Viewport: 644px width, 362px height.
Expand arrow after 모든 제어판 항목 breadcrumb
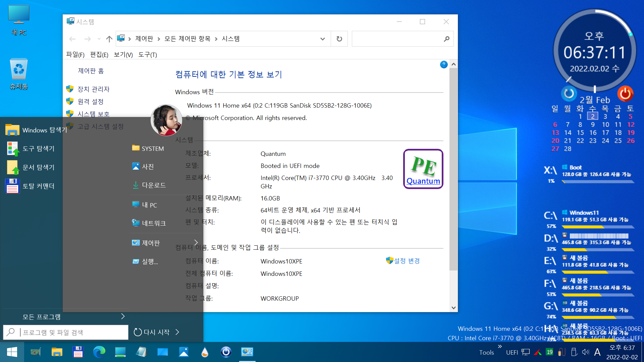coord(216,39)
